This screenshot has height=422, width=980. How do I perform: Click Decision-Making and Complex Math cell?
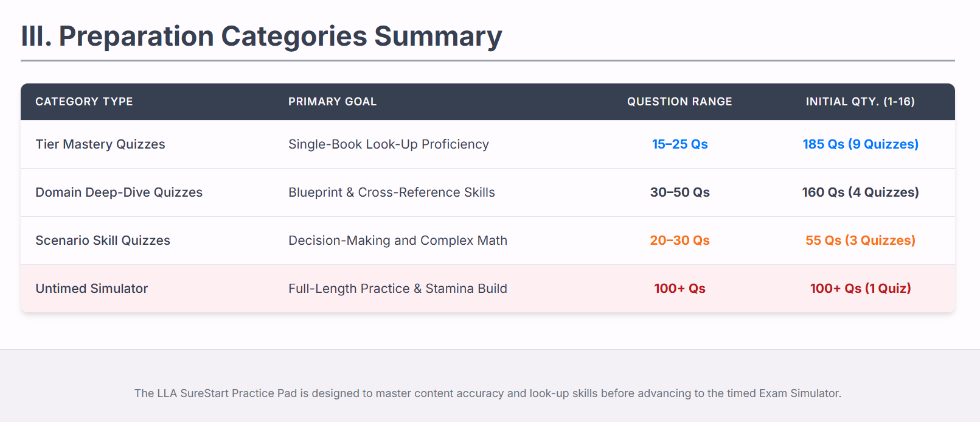click(397, 241)
